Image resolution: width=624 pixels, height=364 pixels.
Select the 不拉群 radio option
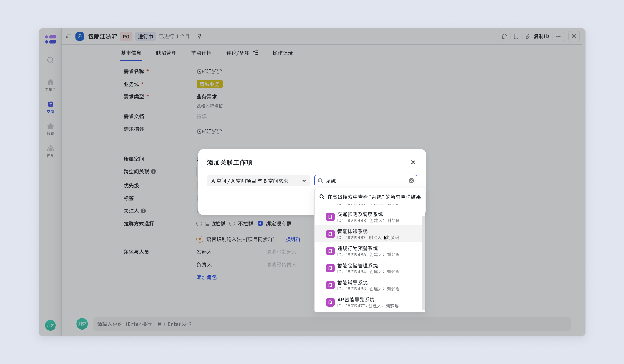[232, 223]
